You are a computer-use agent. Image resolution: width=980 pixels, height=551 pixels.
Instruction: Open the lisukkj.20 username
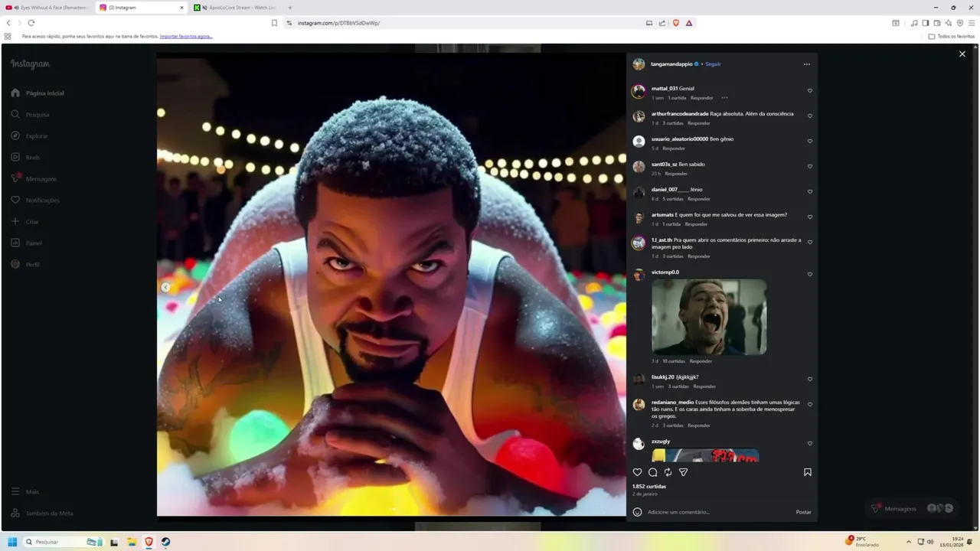click(x=663, y=377)
